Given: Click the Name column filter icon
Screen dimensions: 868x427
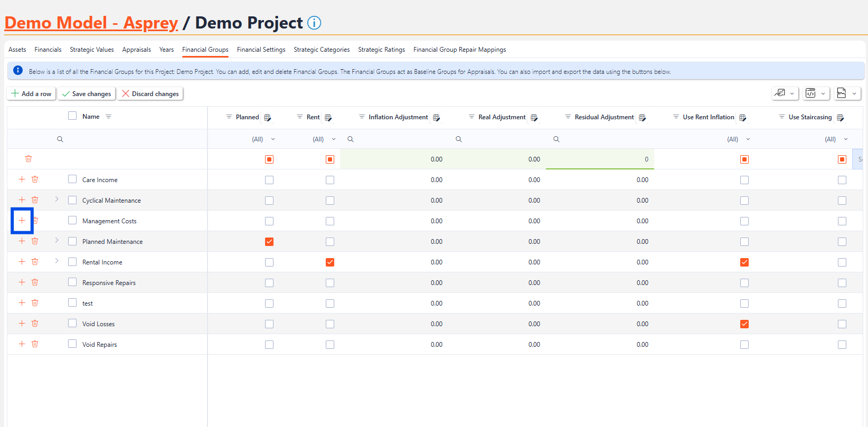Looking at the screenshot, I should 109,117.
